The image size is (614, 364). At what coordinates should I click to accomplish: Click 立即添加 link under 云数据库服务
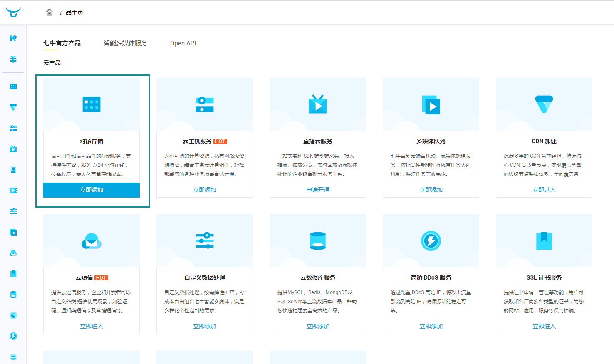[318, 327]
